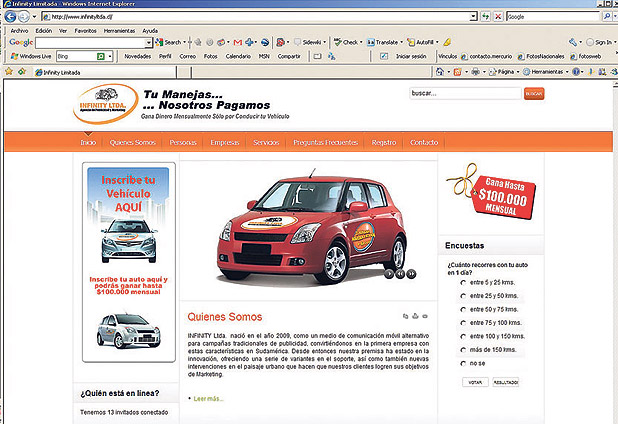Viewport: 618px width, 424px height.
Task: Click the slideshow next arrow button
Action: click(x=410, y=272)
